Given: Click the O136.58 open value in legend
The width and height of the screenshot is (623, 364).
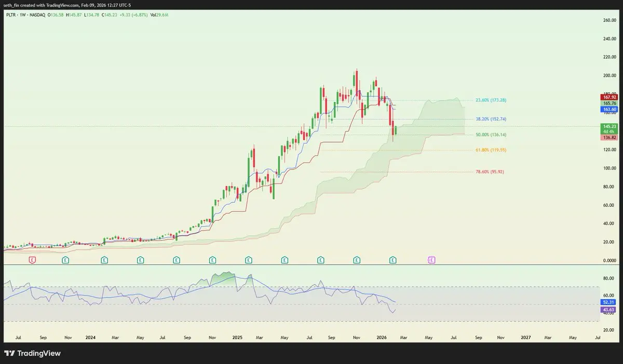Looking at the screenshot, I should 56,15.
